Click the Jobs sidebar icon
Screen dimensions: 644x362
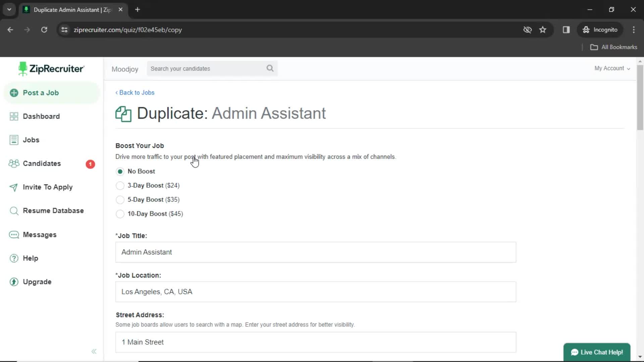(14, 140)
